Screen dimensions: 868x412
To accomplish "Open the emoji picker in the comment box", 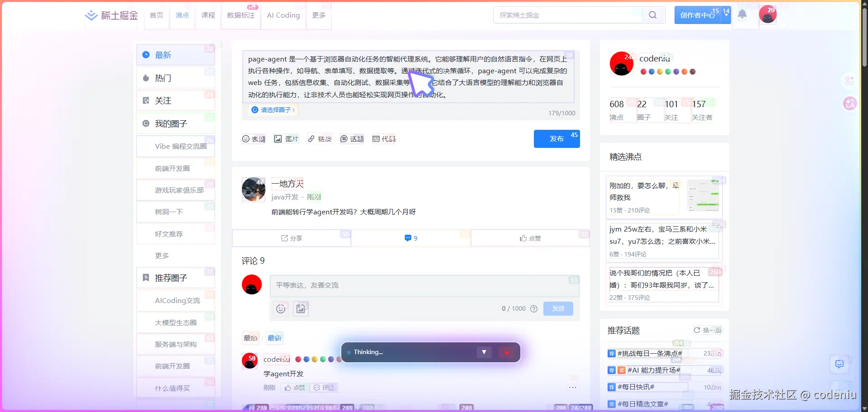I will 280,309.
